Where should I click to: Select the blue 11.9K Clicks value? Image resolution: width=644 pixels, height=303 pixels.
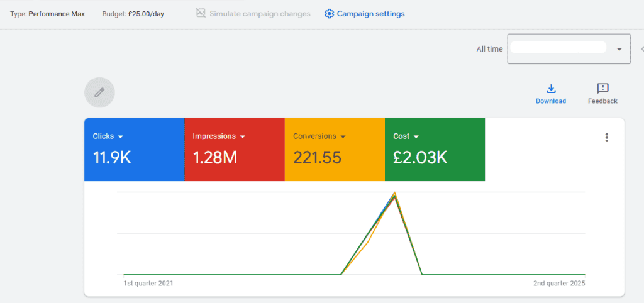tap(112, 157)
